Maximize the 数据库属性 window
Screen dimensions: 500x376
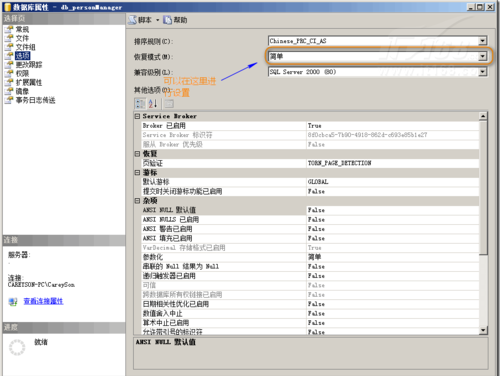480,7
